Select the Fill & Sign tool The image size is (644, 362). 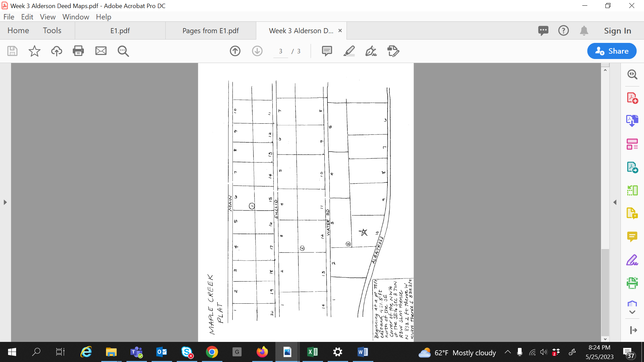633,260
